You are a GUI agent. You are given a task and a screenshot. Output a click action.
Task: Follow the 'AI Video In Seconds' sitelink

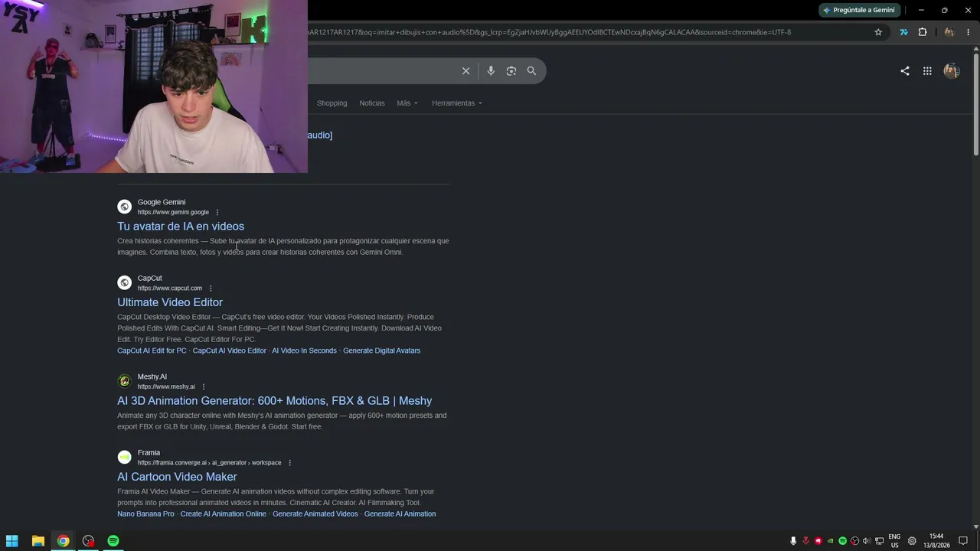click(304, 350)
